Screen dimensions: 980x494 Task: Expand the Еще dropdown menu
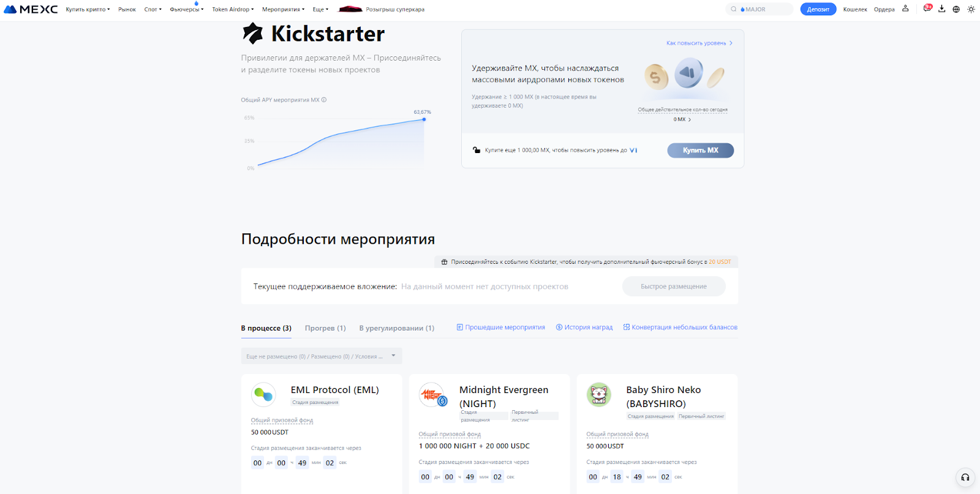pyautogui.click(x=320, y=9)
